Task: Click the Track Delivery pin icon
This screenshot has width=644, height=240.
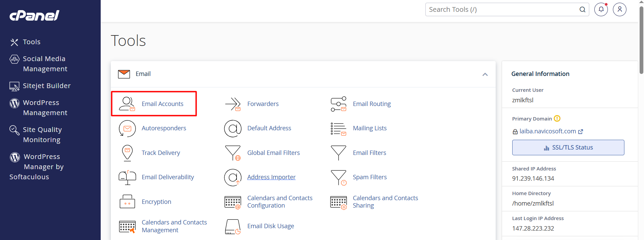Action: [127, 153]
